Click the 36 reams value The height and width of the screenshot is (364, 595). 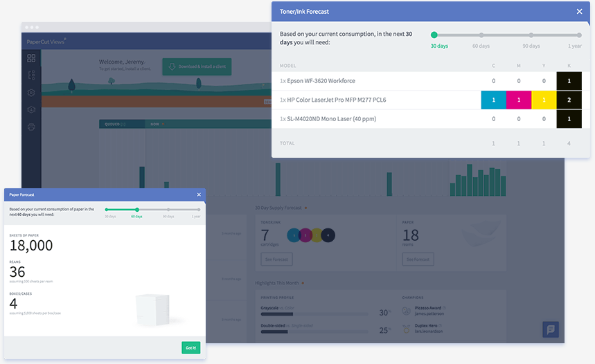[17, 272]
